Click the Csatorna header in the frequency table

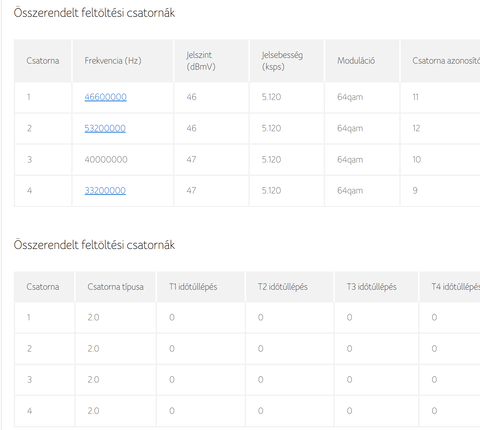point(43,61)
